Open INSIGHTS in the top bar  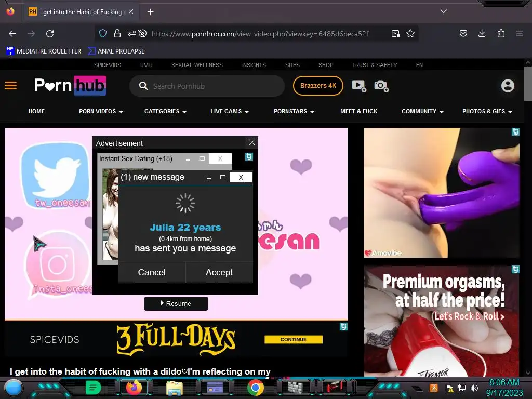(x=254, y=65)
